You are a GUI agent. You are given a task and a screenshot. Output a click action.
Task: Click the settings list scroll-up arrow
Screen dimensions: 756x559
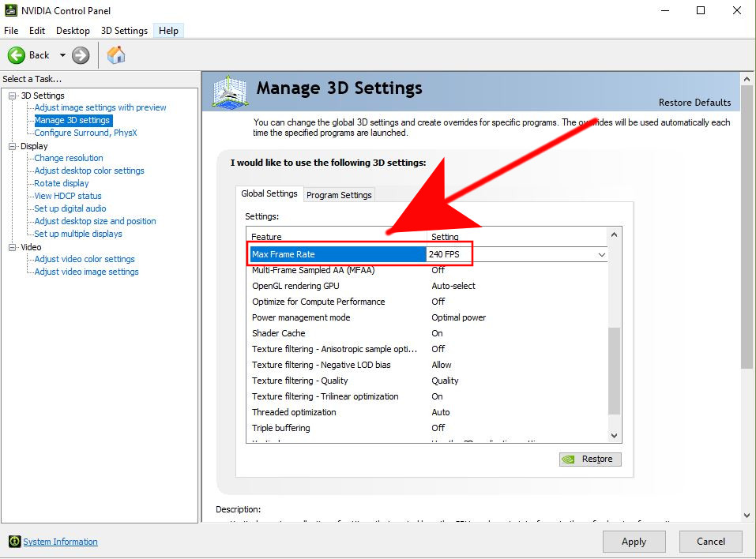tap(615, 234)
